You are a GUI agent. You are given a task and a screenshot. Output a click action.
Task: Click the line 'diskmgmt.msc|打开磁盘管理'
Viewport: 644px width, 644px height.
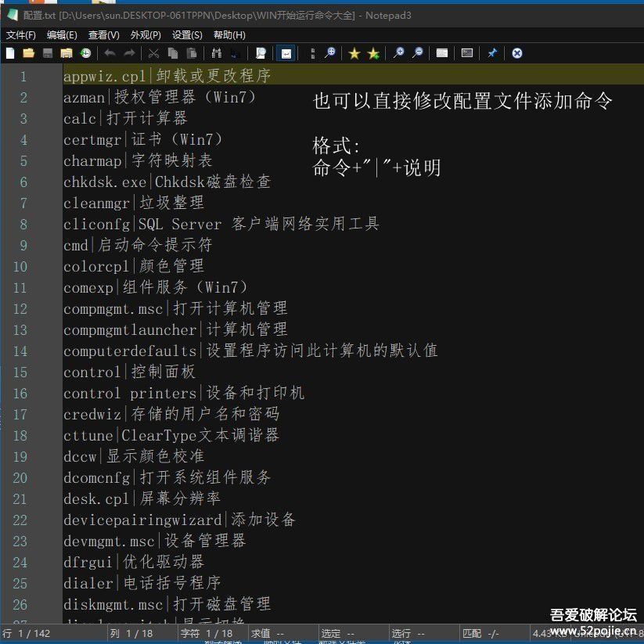point(167,605)
